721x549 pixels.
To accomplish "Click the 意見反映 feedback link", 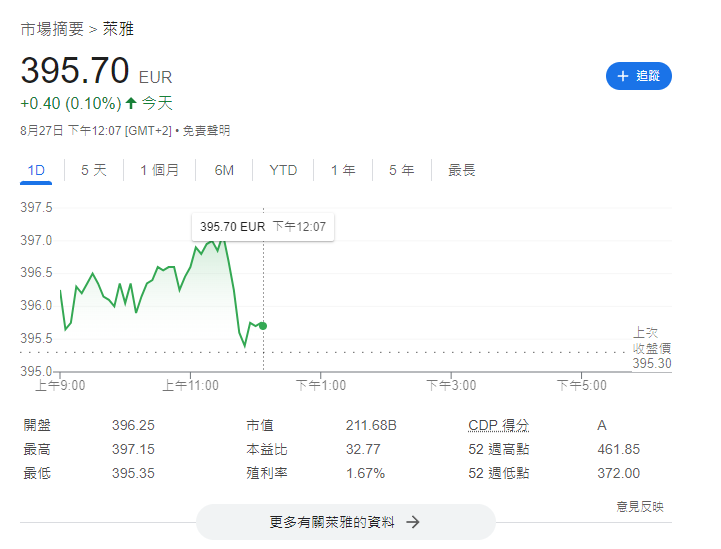I will 639,507.
